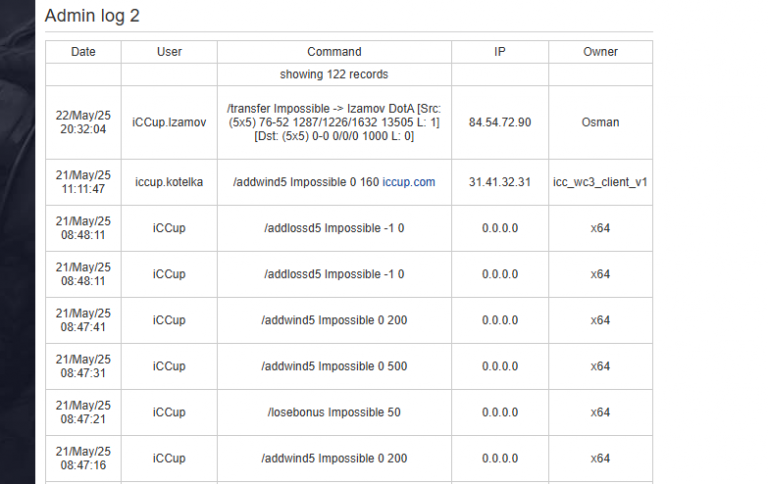Click the owner name Osman

600,122
